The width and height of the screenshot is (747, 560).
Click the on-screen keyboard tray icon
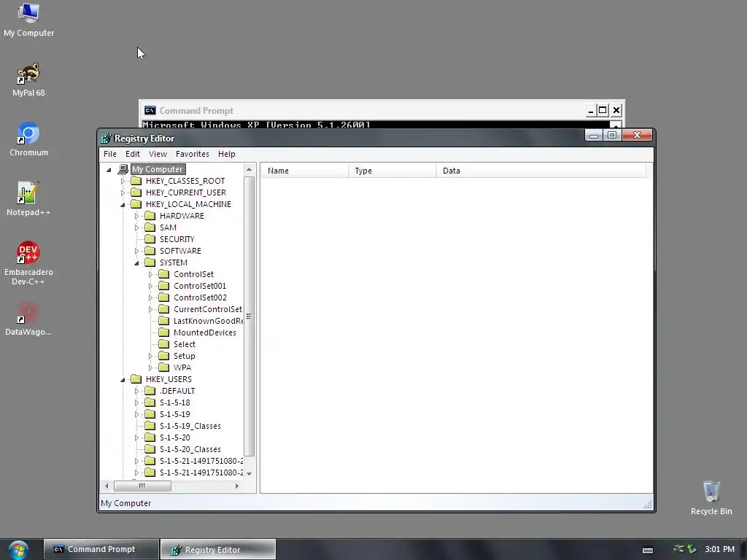point(648,550)
